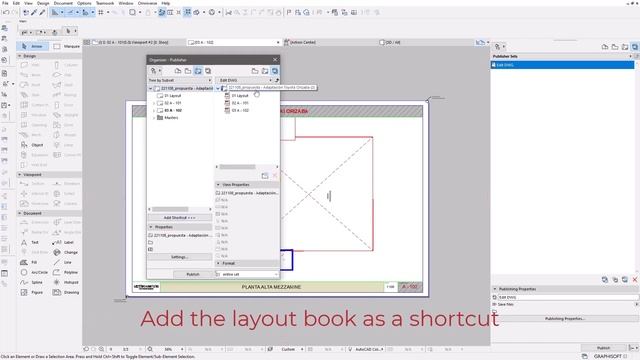This screenshot has height=360, width=640.
Task: Switch to the 3D / All tab
Action: click(x=391, y=42)
